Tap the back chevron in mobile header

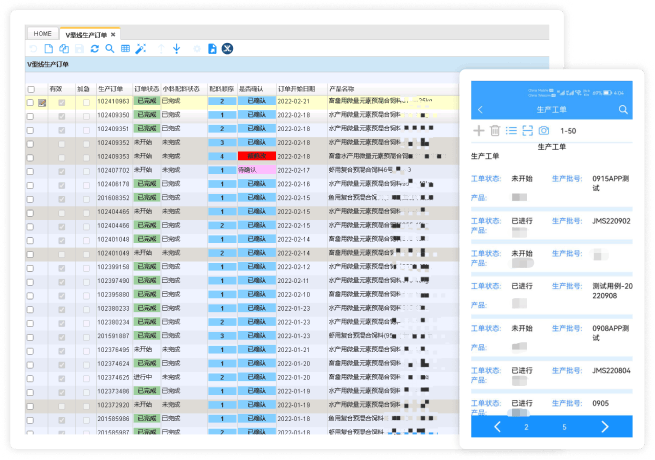click(x=480, y=109)
